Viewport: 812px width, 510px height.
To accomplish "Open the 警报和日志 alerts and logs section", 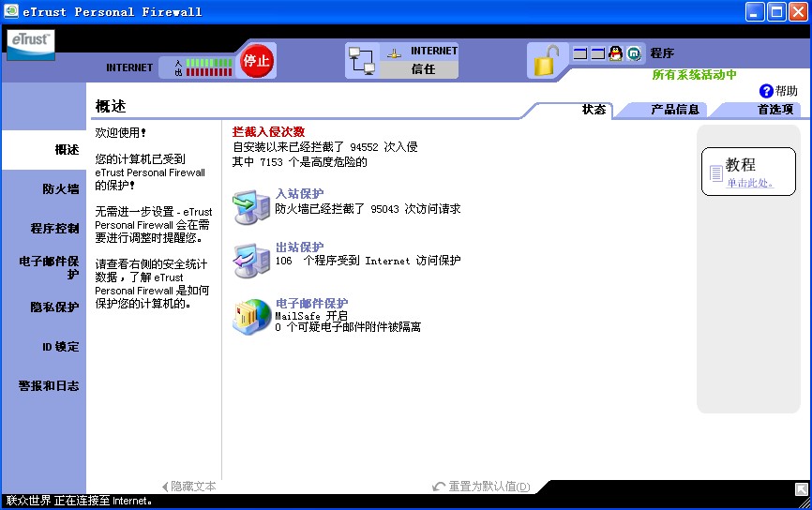I will pos(49,385).
